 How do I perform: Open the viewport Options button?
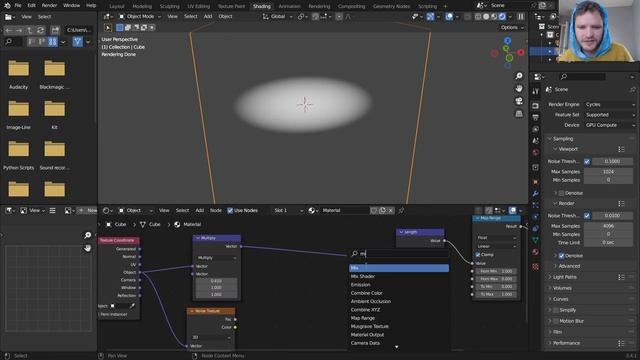pos(512,28)
